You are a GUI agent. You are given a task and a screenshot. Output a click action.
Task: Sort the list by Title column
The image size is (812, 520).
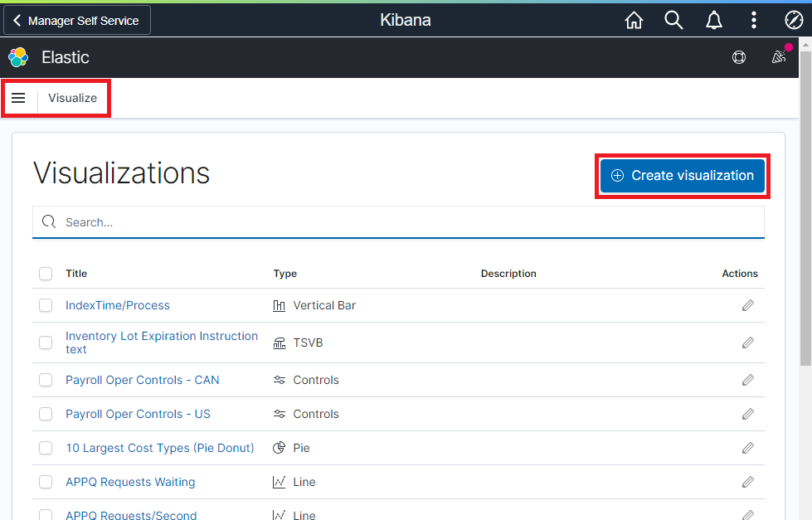[76, 274]
